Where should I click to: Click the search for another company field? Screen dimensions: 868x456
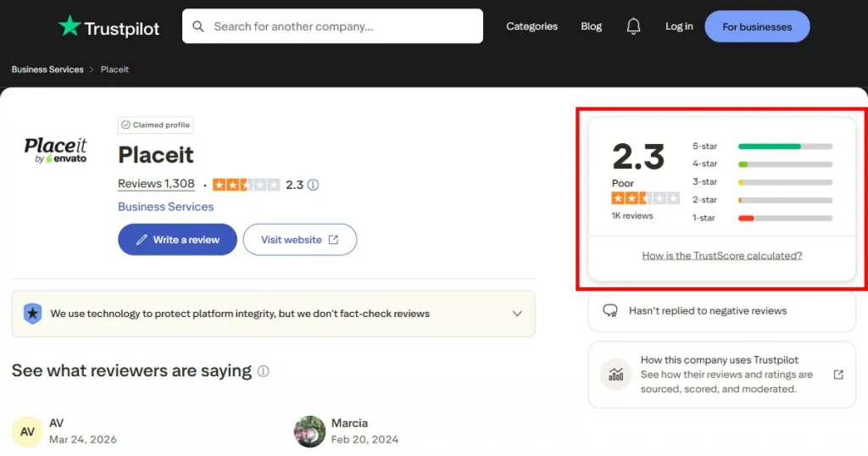(332, 26)
